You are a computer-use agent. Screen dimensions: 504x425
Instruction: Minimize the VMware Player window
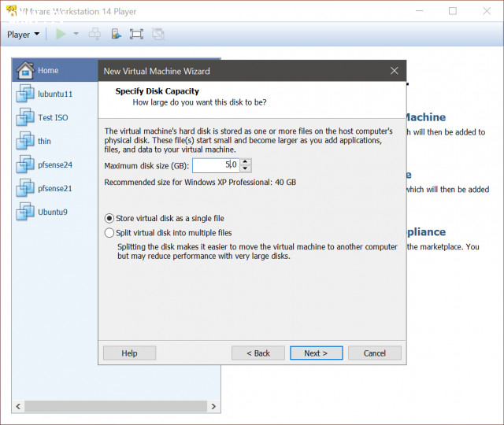[420, 11]
